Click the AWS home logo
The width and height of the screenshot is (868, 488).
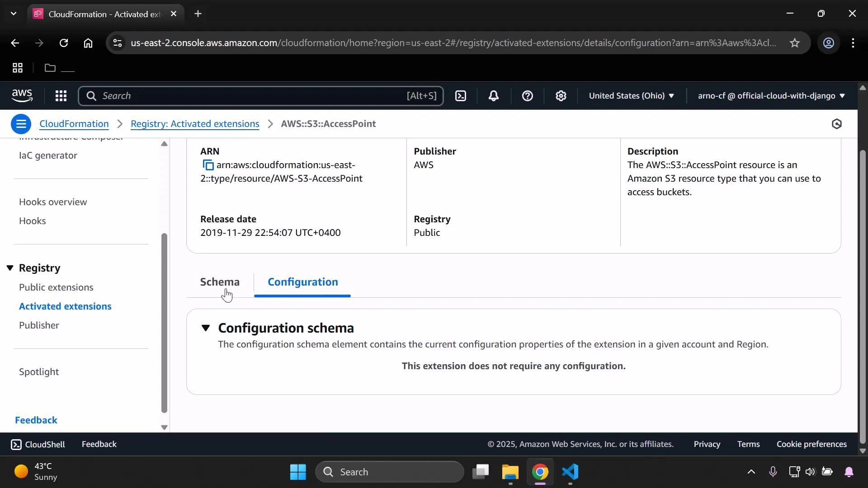(x=22, y=96)
